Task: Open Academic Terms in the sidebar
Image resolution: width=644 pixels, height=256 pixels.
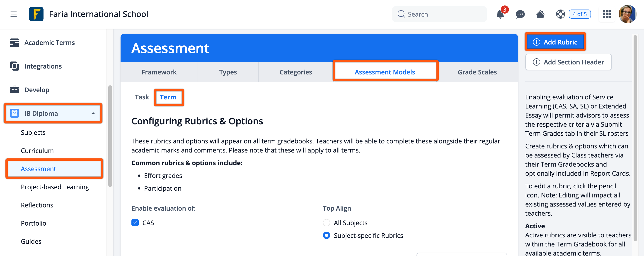Action: 49,43
